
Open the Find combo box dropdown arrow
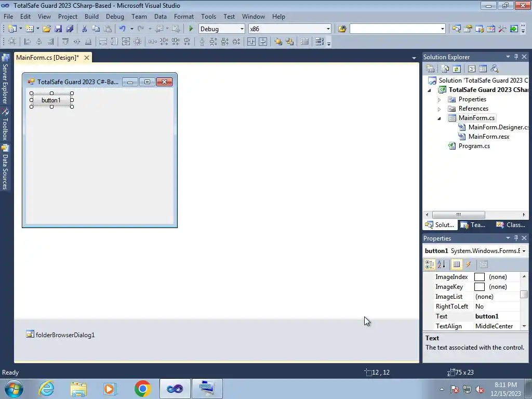pyautogui.click(x=442, y=29)
